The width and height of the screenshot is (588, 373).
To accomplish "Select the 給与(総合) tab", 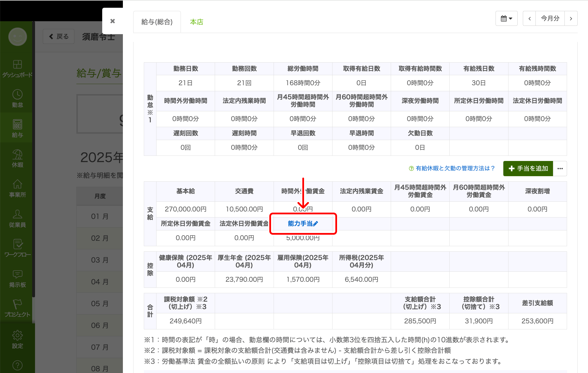I will pos(157,22).
